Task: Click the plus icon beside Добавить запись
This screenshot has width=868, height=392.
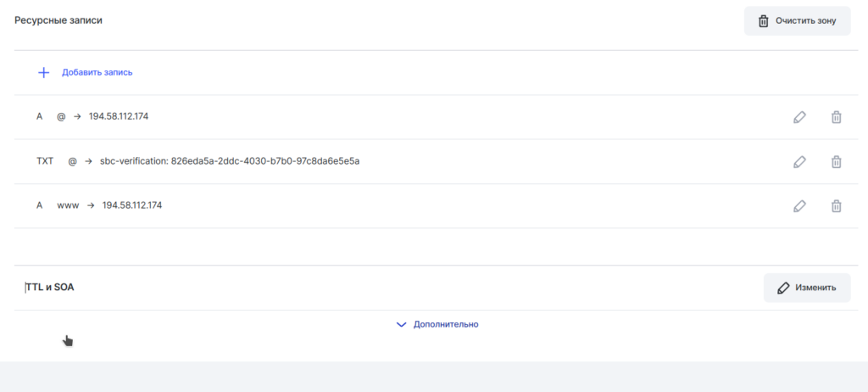Action: point(44,72)
